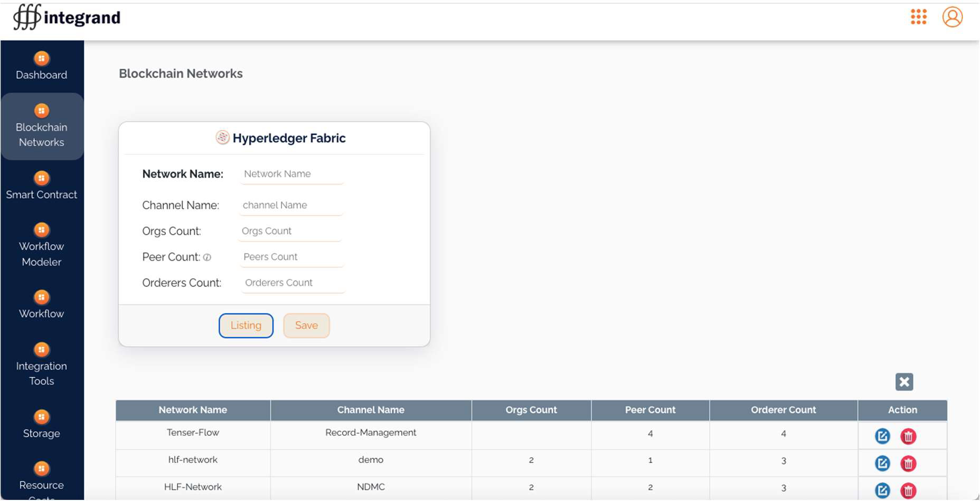Click the Orgs Count input field
The height and width of the screenshot is (501, 980).
click(x=290, y=231)
